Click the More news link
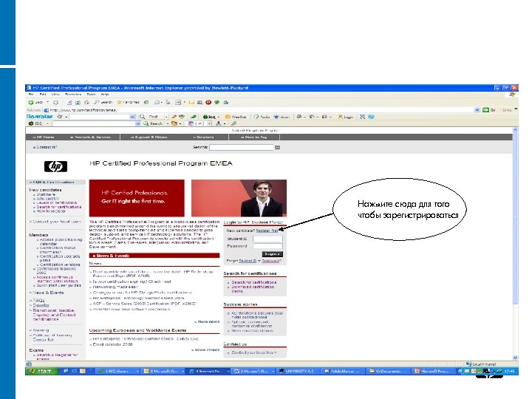This screenshot has width=532, height=399. [207, 321]
